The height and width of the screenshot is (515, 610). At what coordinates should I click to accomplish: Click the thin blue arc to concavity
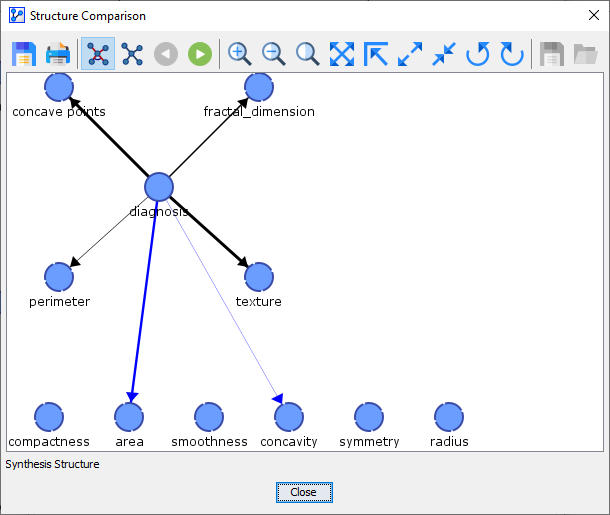(x=225, y=301)
